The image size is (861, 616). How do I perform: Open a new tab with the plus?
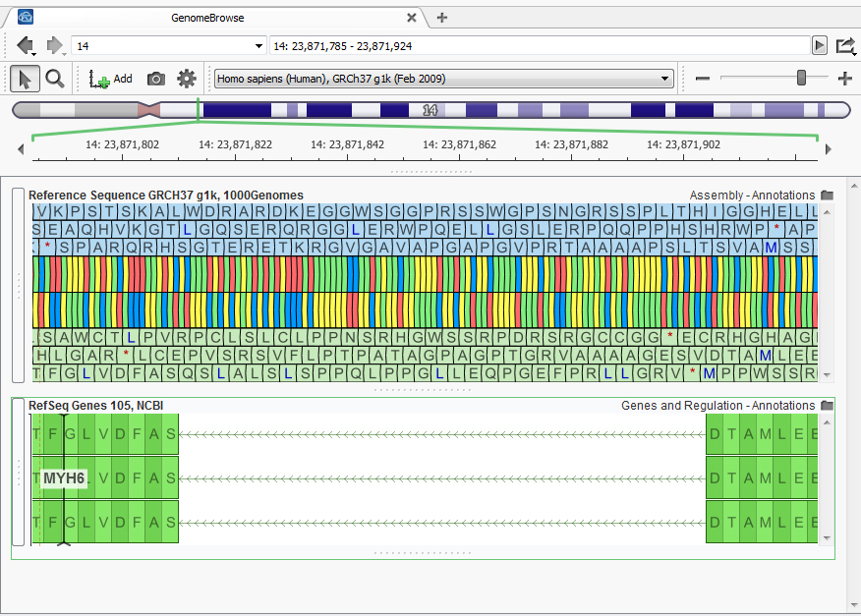coord(442,18)
